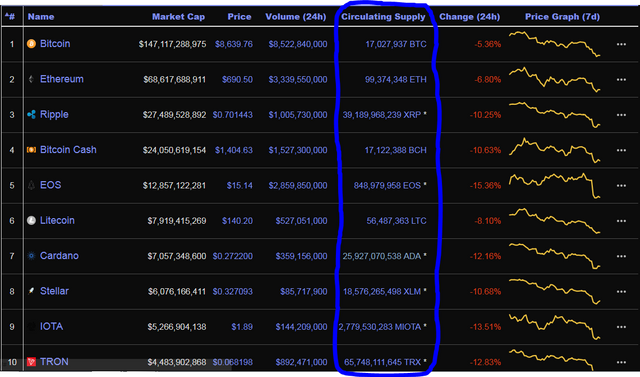Open the more options menu for Bitcoin Cash

click(x=621, y=150)
